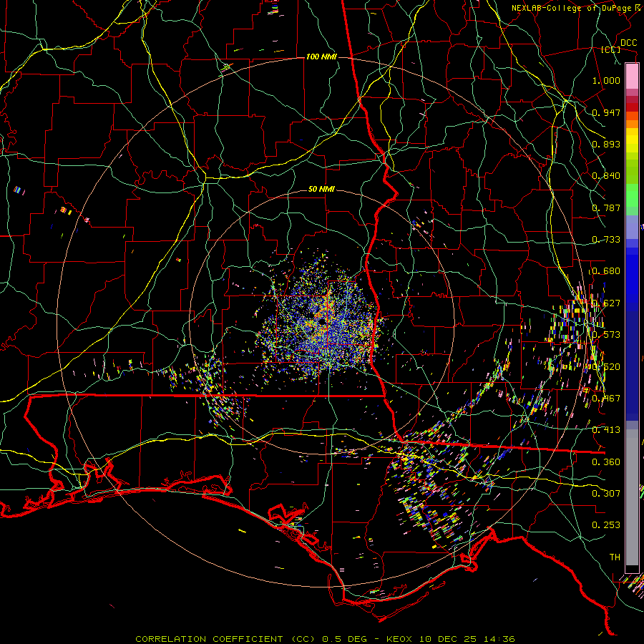Screen dimensions: 644x644
Task: Click the 0.573 scale value
Action: [606, 335]
